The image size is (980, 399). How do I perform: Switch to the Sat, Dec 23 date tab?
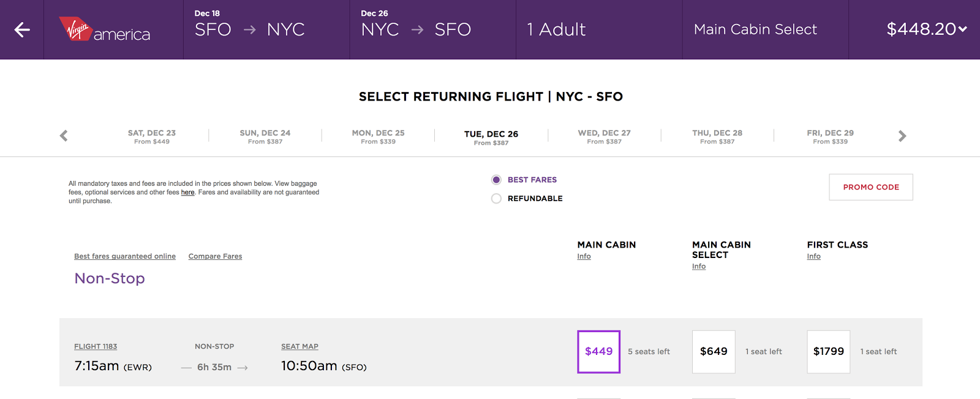152,137
